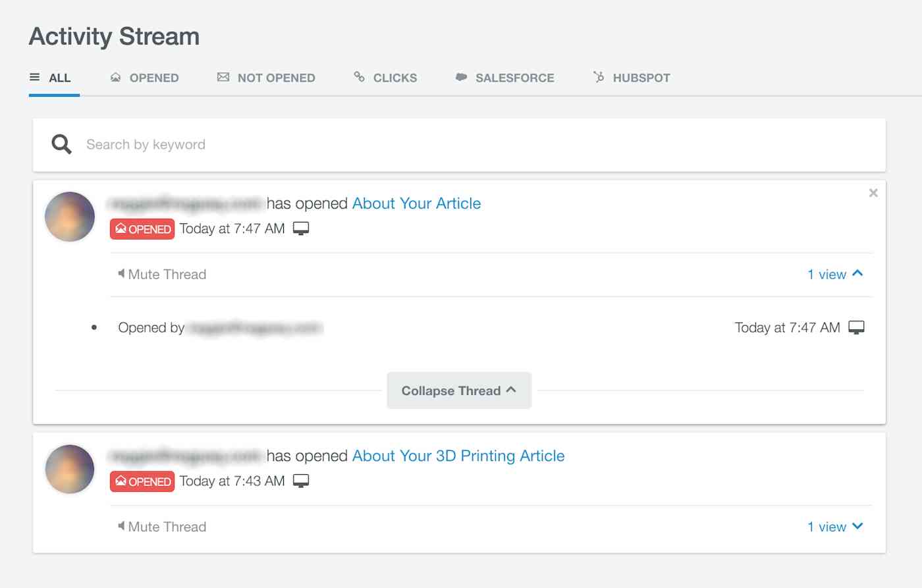Click blurred sender email on 3D Printing Article
922x588 pixels.
coord(186,456)
